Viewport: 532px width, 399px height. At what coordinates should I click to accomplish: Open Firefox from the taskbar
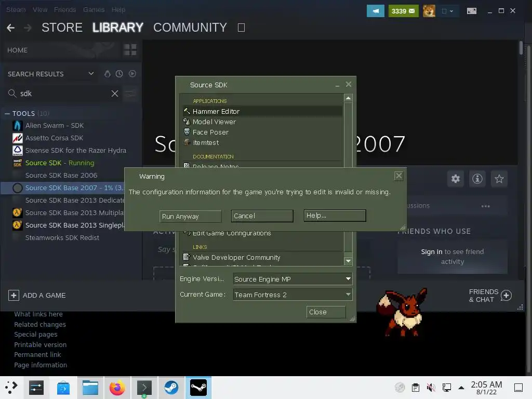[x=117, y=388]
